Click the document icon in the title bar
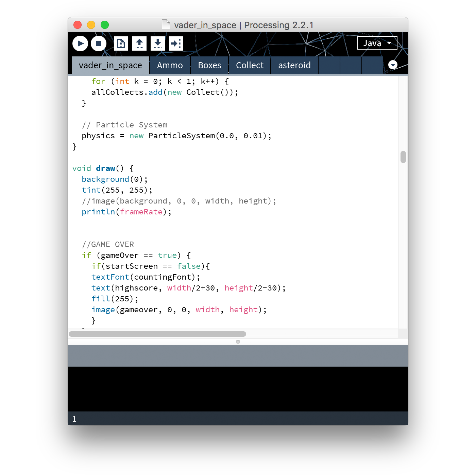 pos(166,25)
